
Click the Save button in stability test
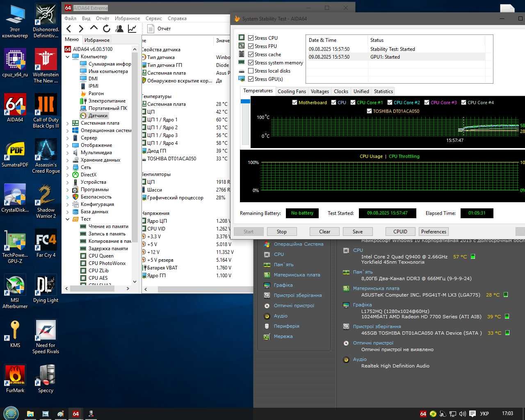point(358,232)
